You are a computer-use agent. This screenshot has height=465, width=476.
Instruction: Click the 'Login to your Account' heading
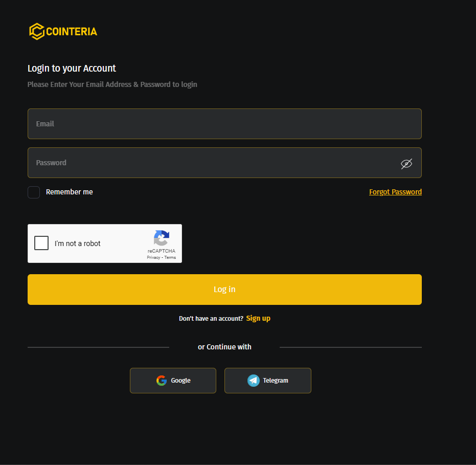(x=72, y=68)
